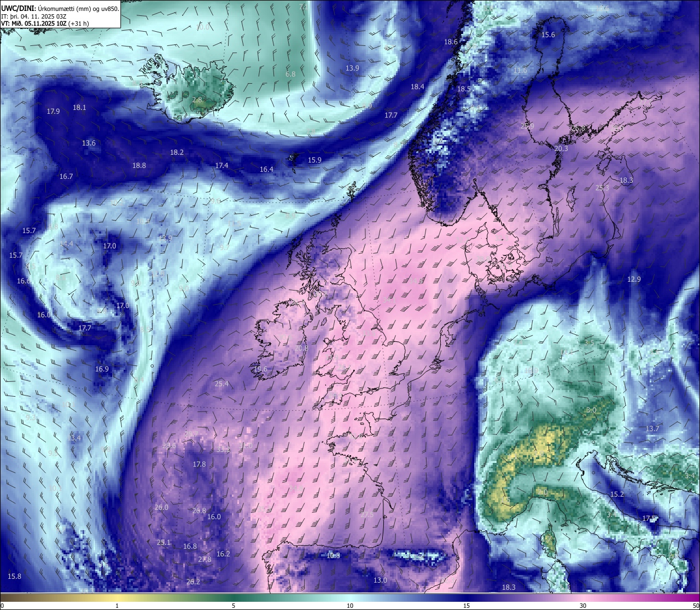This screenshot has height=610, width=700.
Task: Click the 18.6 value on the map
Action: click(x=451, y=42)
